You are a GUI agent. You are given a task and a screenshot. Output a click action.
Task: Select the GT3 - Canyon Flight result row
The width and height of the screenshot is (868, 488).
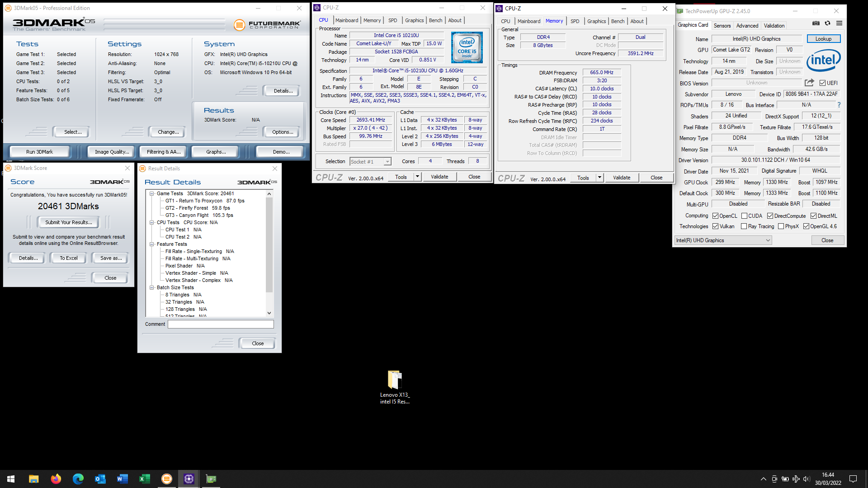pyautogui.click(x=199, y=215)
